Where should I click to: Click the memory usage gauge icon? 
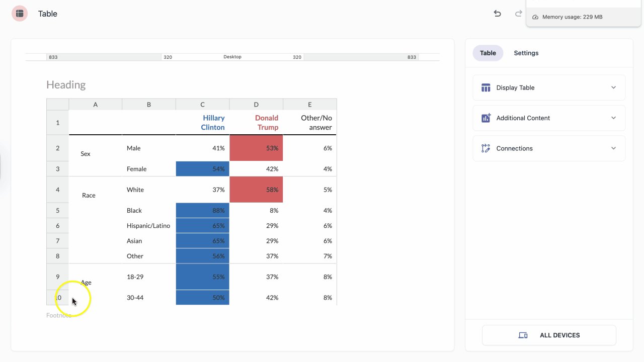pos(535,17)
